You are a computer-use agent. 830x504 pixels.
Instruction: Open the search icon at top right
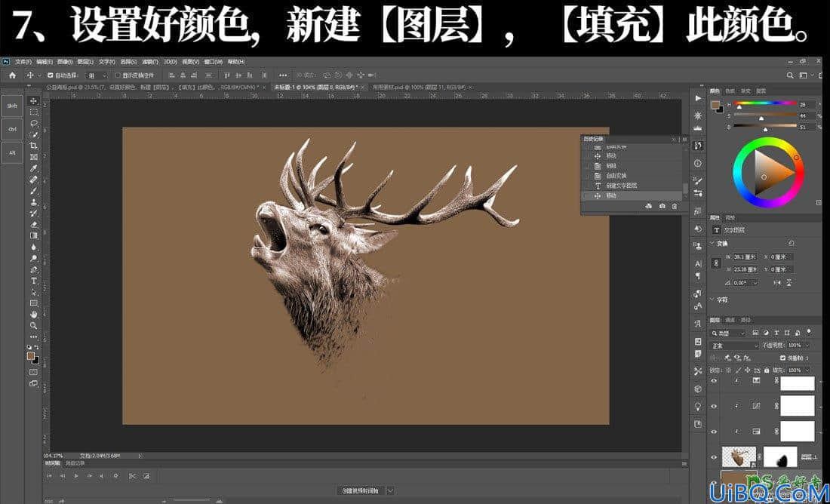click(x=790, y=75)
